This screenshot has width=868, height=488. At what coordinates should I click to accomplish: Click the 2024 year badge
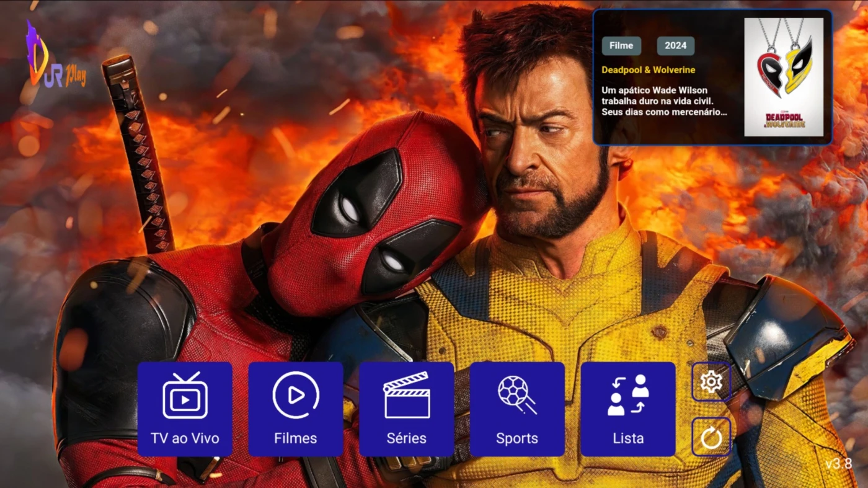[676, 46]
